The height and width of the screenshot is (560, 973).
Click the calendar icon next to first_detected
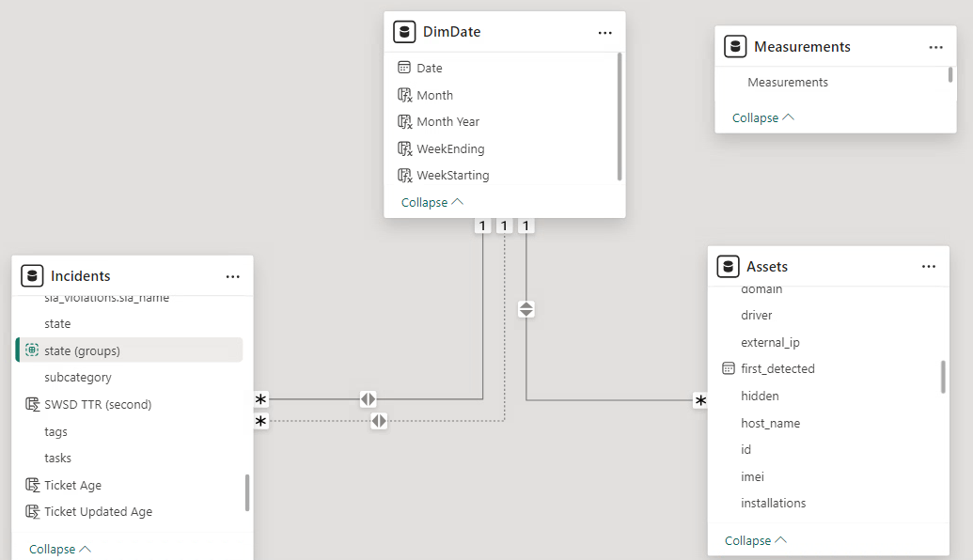[729, 369]
